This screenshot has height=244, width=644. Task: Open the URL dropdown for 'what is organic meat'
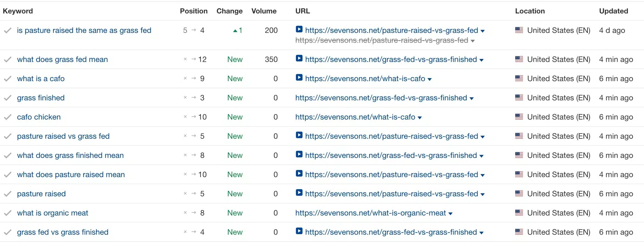[450, 213]
